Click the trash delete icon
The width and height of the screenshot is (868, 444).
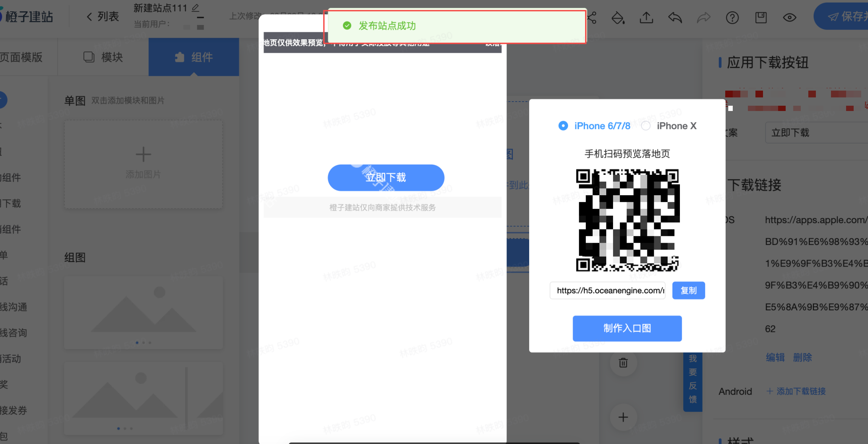point(623,363)
